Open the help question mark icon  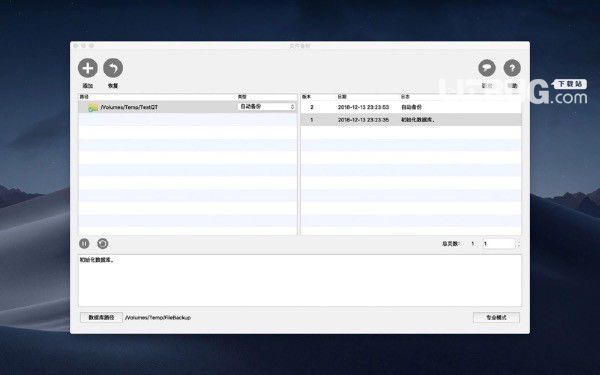(512, 68)
